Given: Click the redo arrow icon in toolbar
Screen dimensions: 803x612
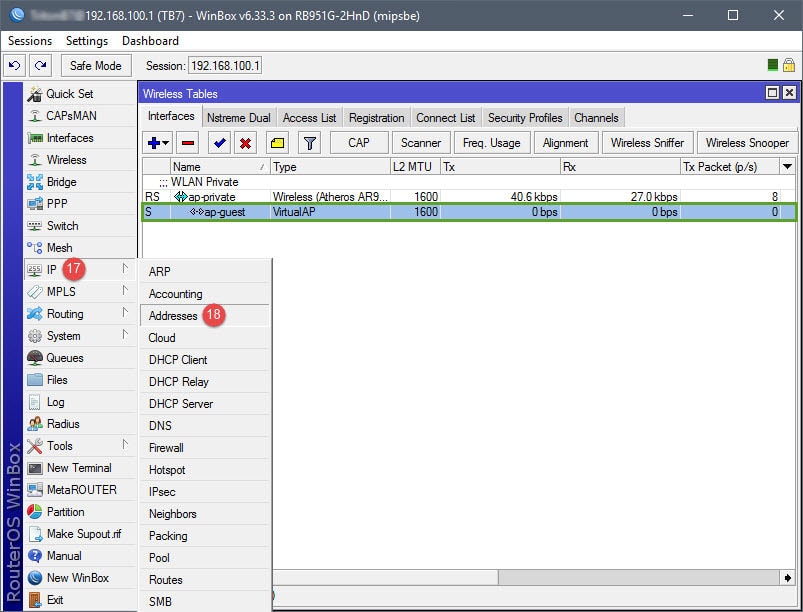Looking at the screenshot, I should click(40, 66).
